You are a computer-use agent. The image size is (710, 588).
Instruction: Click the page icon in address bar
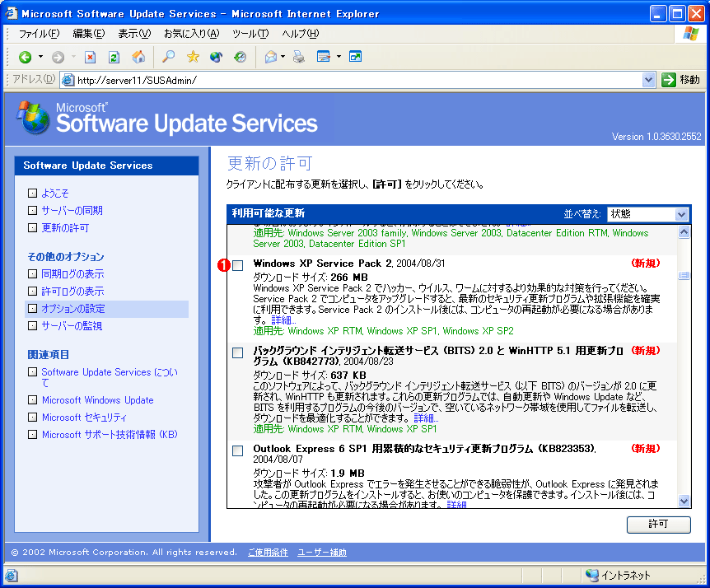(x=68, y=80)
